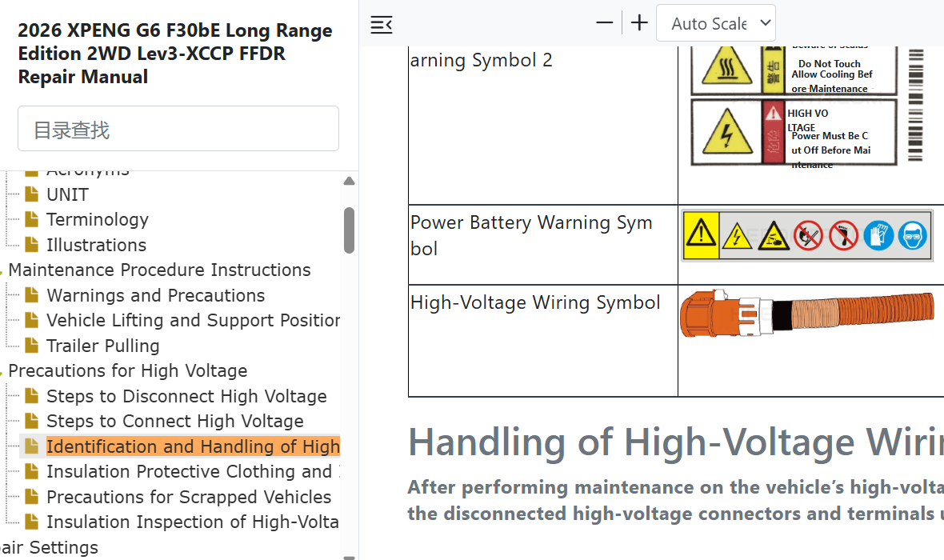Select highlighted Identification and Handling of High item
The width and height of the screenshot is (944, 560).
tap(194, 446)
